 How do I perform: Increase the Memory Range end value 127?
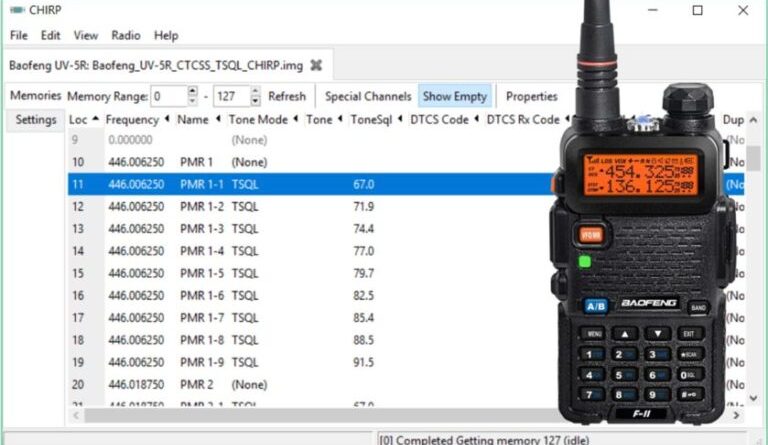(x=255, y=91)
